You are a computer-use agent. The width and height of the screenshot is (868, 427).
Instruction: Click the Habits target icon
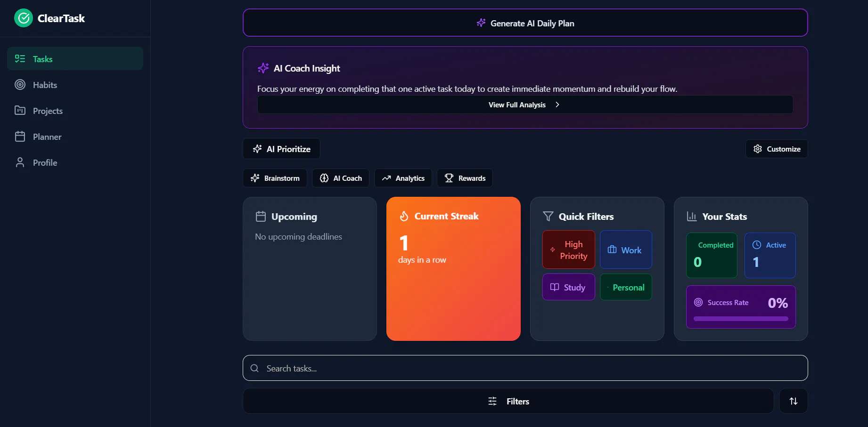point(20,85)
